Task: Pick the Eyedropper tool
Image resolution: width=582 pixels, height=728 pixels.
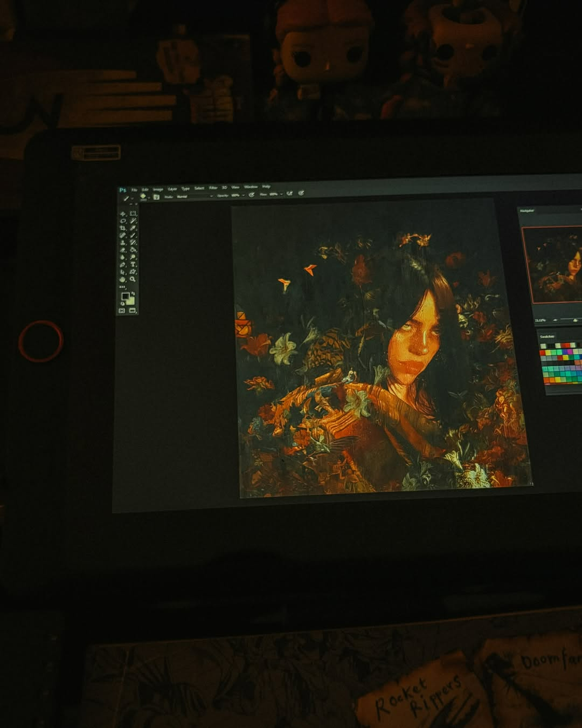Action: click(x=133, y=228)
